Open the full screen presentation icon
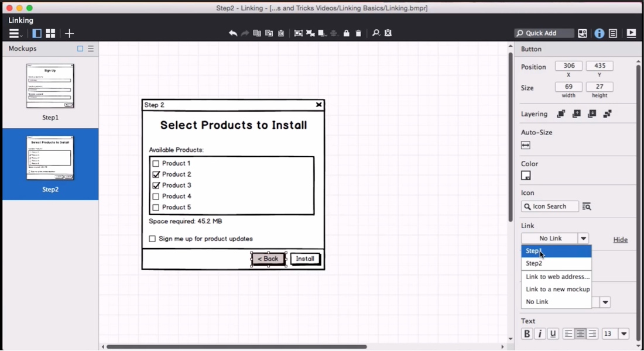The image size is (644, 351). pos(631,33)
